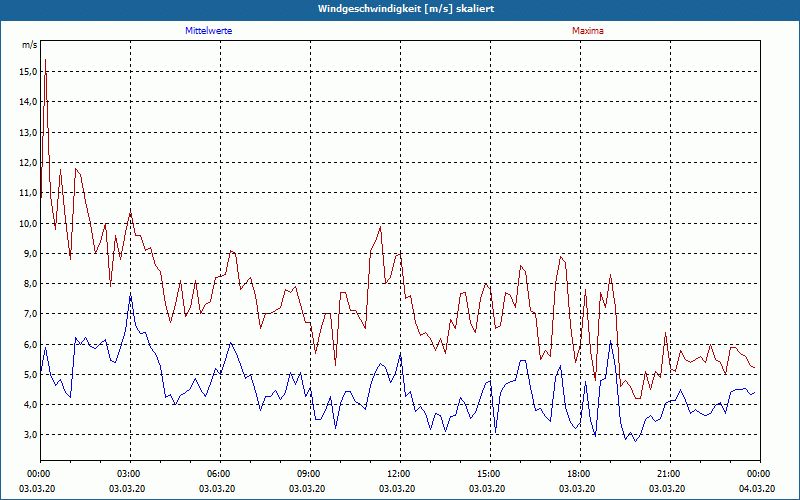Image resolution: width=800 pixels, height=500 pixels.
Task: Click the 06:00 time axis label
Action: point(220,474)
